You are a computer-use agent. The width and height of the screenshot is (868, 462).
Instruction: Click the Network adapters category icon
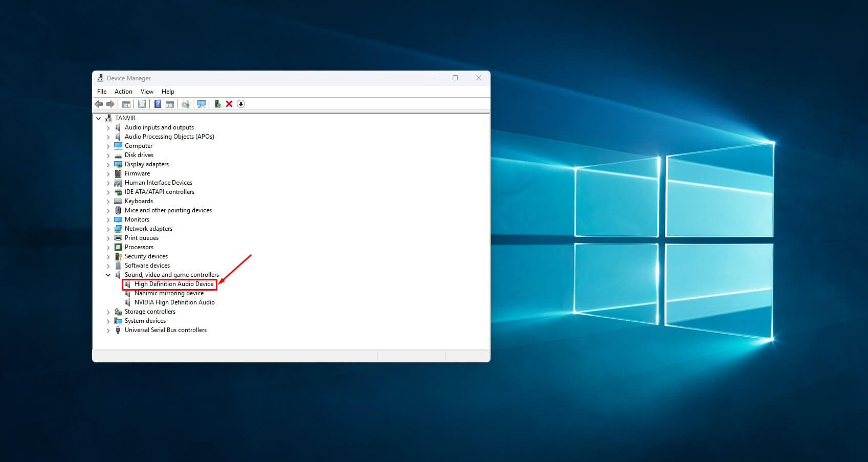(118, 229)
